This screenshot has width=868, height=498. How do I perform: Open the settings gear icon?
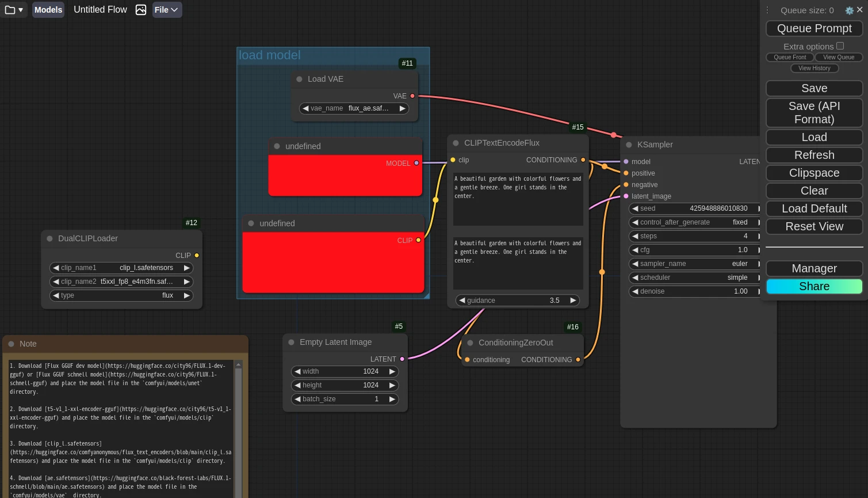pos(849,10)
